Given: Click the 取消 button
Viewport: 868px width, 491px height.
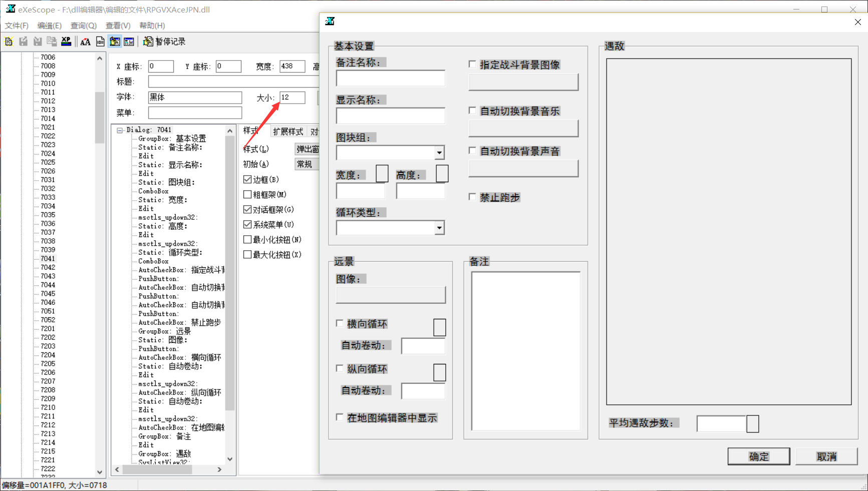Looking at the screenshot, I should [826, 456].
